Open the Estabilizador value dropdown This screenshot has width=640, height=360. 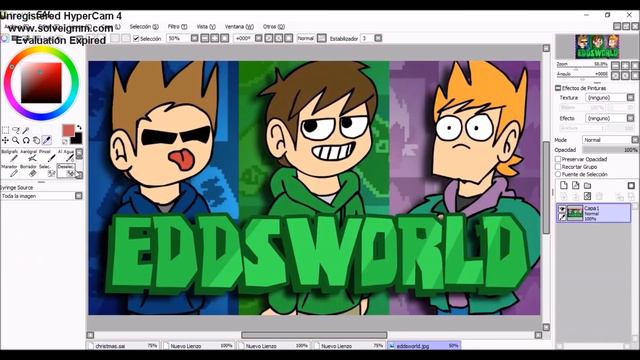(378, 38)
